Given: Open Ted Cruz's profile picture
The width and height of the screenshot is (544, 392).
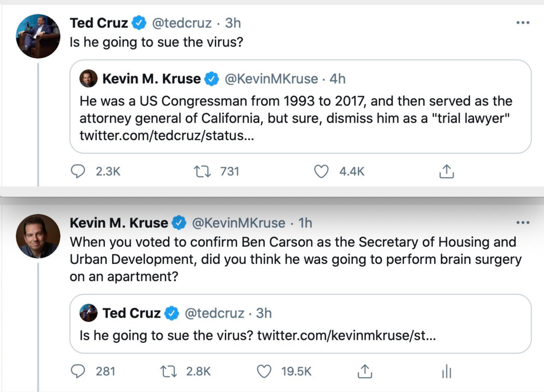Looking at the screenshot, I should (x=38, y=36).
